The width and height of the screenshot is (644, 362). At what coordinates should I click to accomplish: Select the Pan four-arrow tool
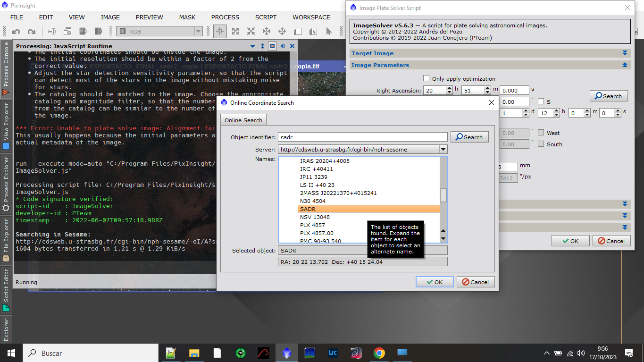click(267, 32)
